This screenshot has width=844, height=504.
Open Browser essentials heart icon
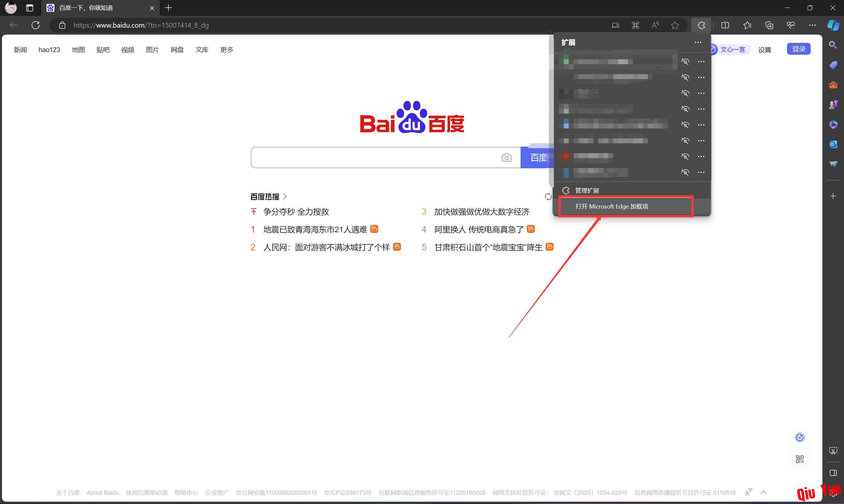tap(791, 25)
